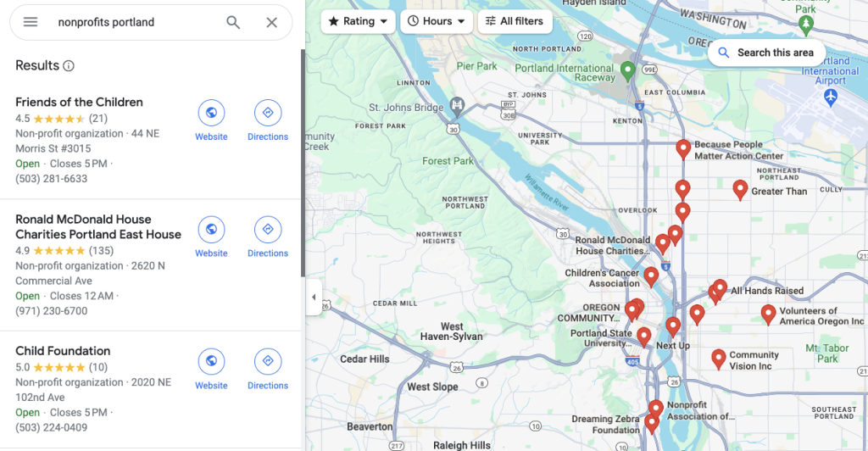
Task: Click the Children's Cancer Association map pin
Action: (651, 276)
